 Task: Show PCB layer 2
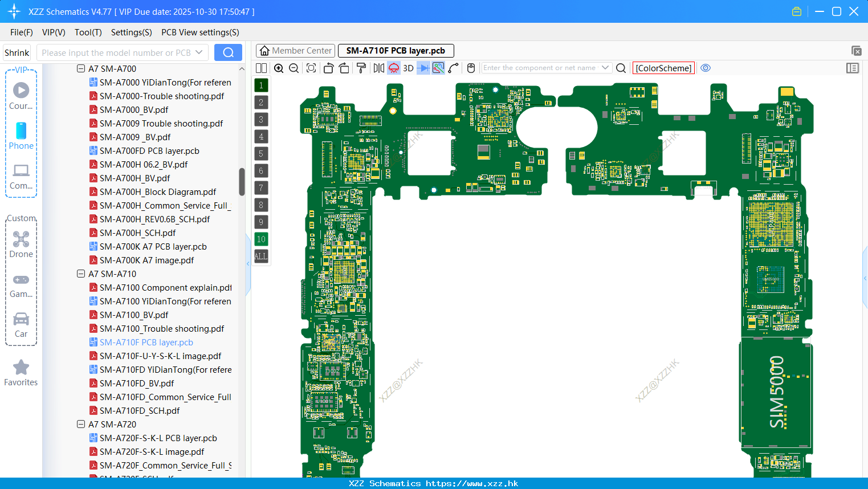coord(261,102)
